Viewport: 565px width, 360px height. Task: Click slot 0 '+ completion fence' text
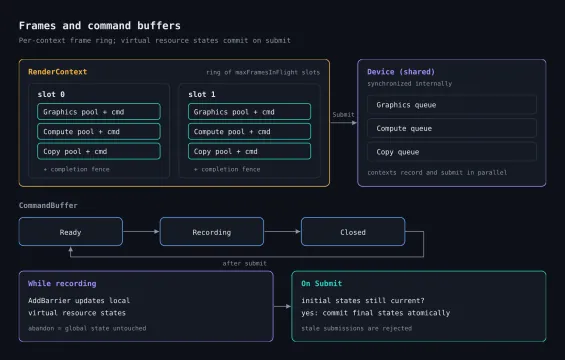pos(76,169)
